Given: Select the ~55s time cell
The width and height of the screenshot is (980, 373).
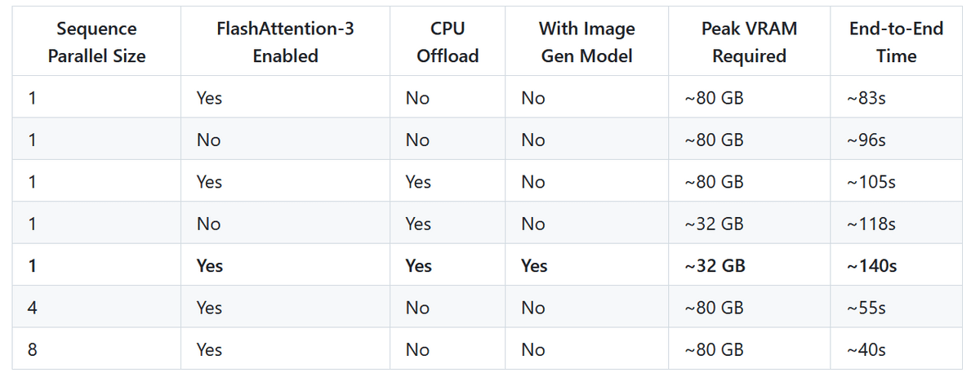Looking at the screenshot, I should tap(867, 308).
